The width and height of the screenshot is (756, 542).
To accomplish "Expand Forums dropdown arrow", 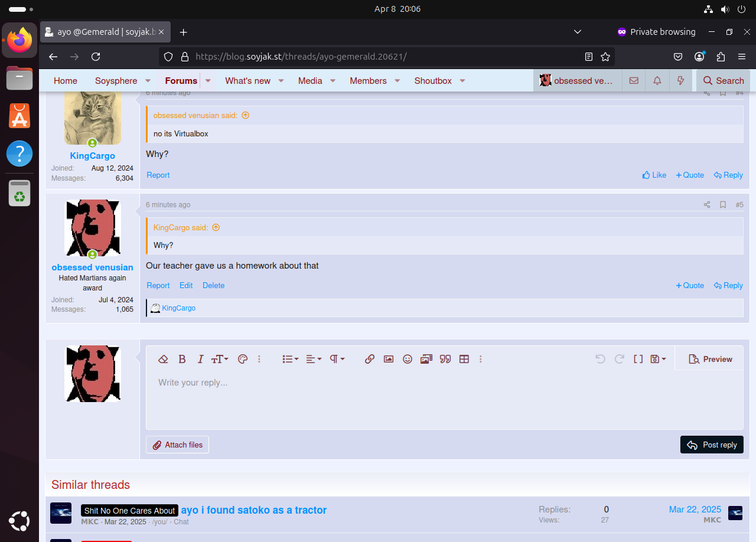I will (208, 81).
